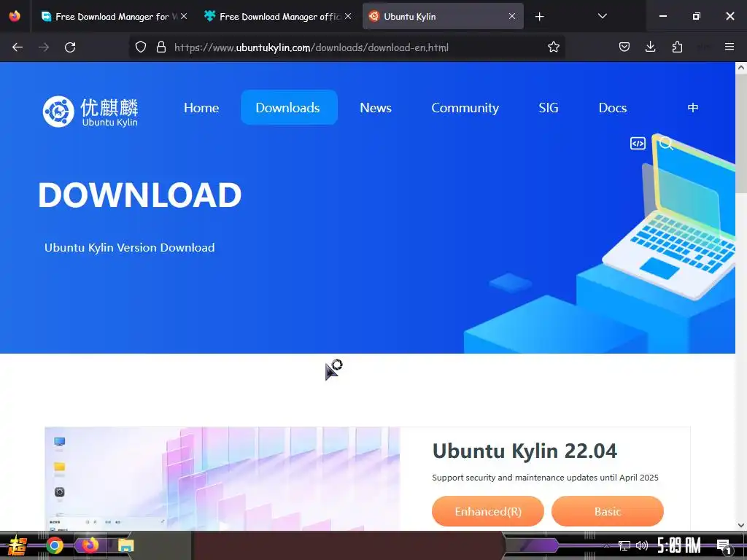Open the Community menu item
747x560 pixels.
[x=465, y=108]
